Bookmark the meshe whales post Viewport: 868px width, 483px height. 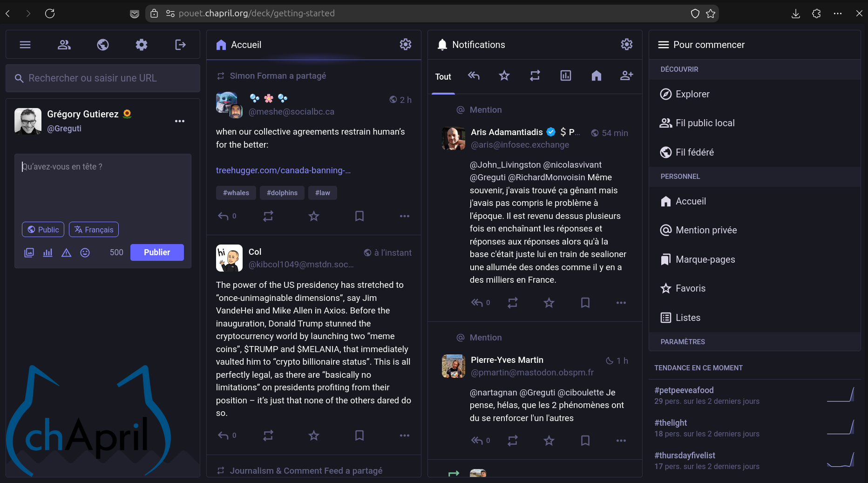(359, 216)
